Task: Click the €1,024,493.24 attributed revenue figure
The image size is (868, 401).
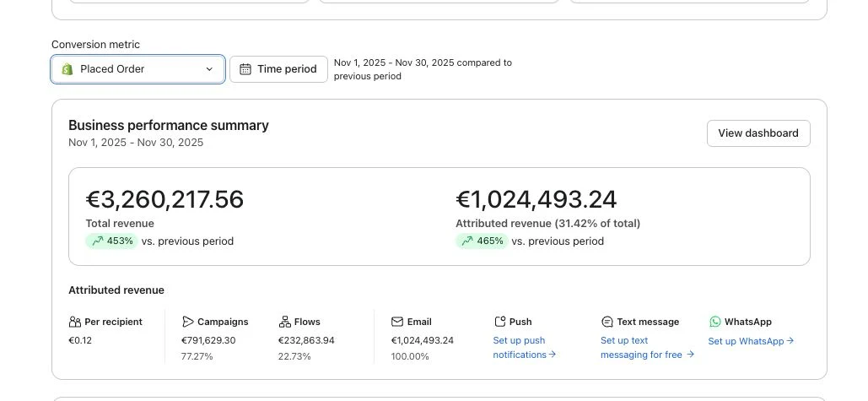Action: pos(536,199)
